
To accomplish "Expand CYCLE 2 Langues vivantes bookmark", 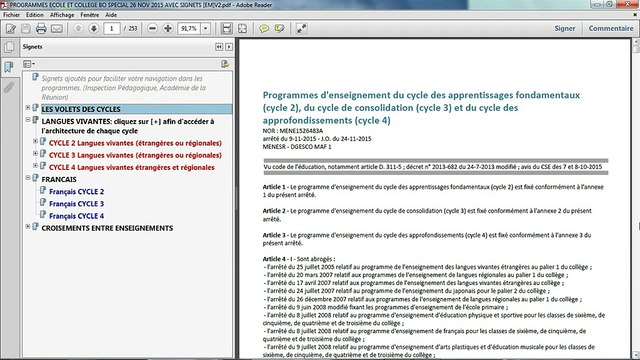I will tap(36, 141).
